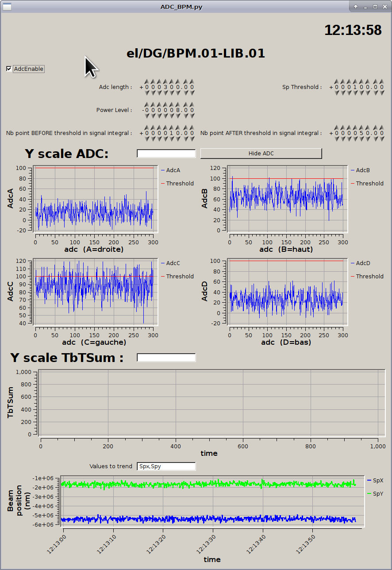Decrease digit 5 in Nb point AFTER threshold

[361, 139]
